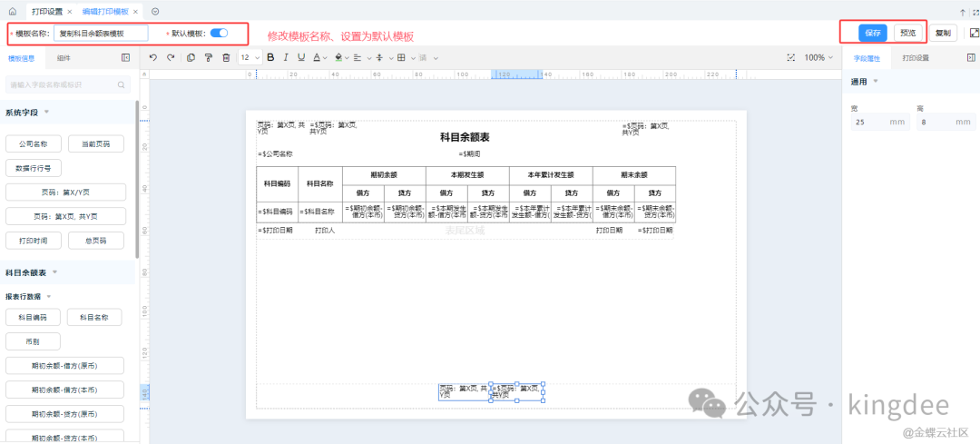This screenshot has height=444, width=980.
Task: Open the fill color bucket picker
Action: coord(340,57)
